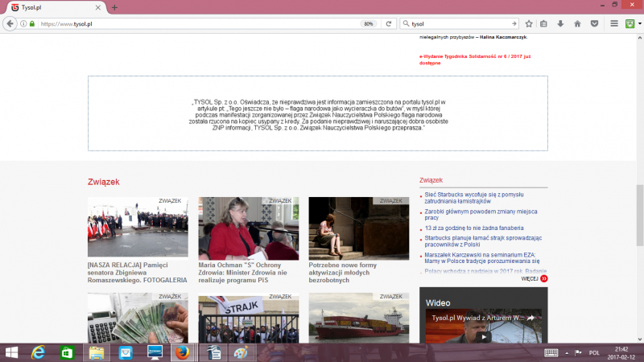The height and width of the screenshot is (362, 644).
Task: Click the red double-arrow icon beside WIĘCEJ
Action: (x=544, y=278)
